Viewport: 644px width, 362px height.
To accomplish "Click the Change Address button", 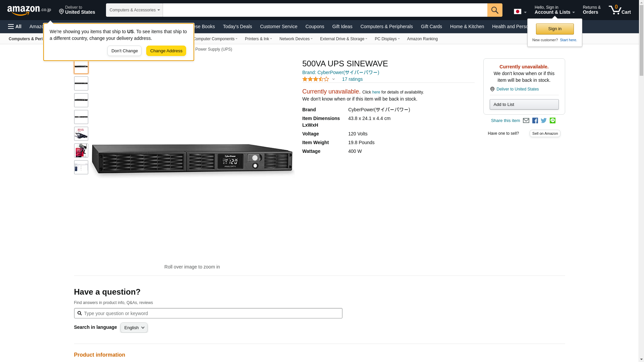I will coord(166,51).
